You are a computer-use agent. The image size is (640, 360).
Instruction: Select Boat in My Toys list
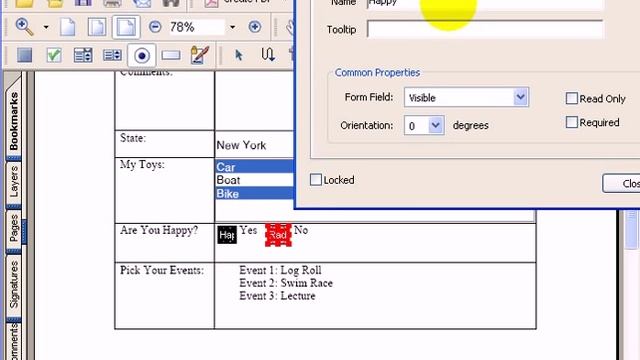click(x=254, y=180)
